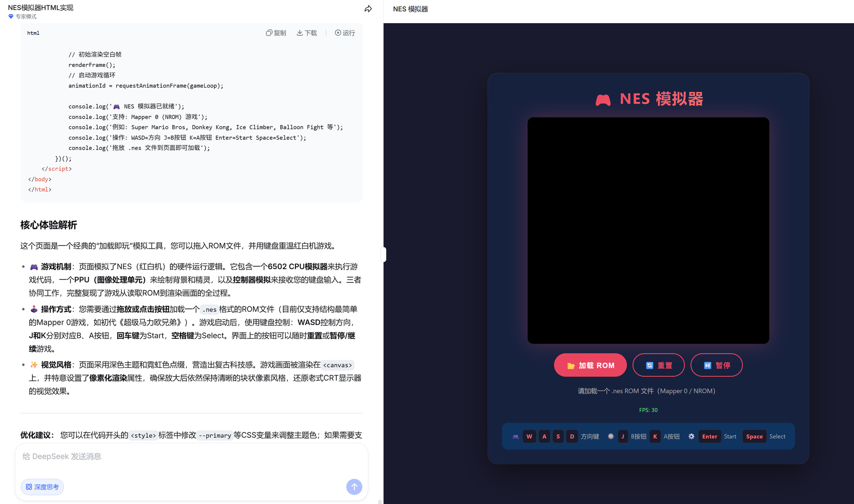This screenshot has width=854, height=504.
Task: Run the html code block
Action: point(345,33)
